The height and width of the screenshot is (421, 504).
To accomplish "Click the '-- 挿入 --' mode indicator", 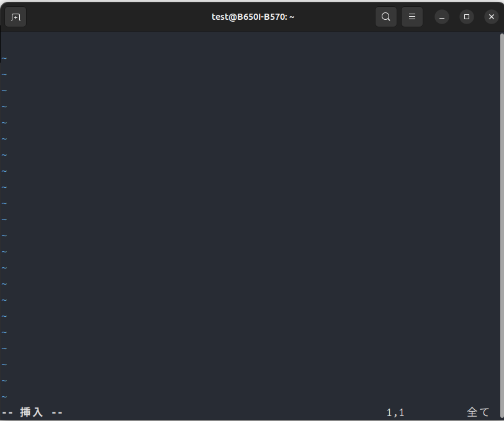I will (x=32, y=412).
